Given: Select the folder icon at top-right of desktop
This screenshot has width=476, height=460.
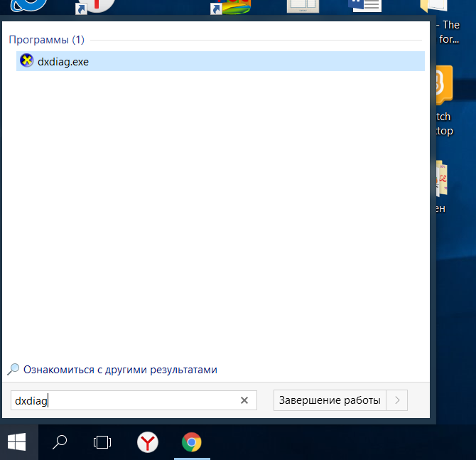Looking at the screenshot, I should click(x=433, y=6).
